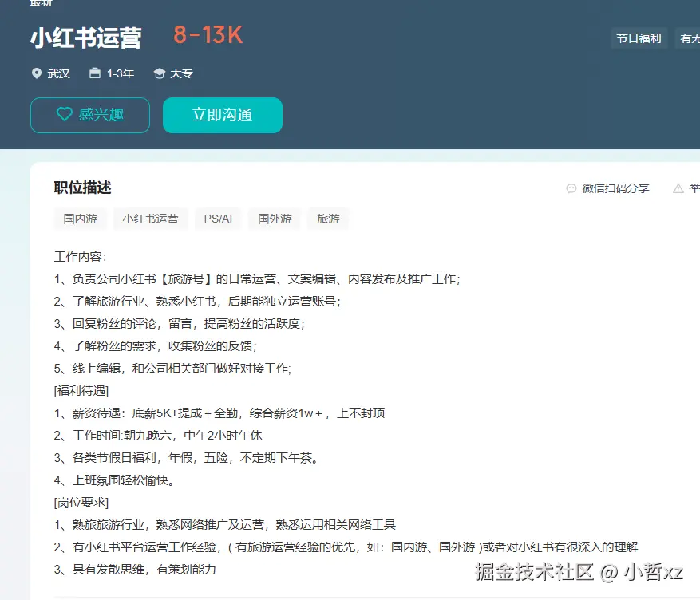Click the 职位描述 heading

coord(82,187)
